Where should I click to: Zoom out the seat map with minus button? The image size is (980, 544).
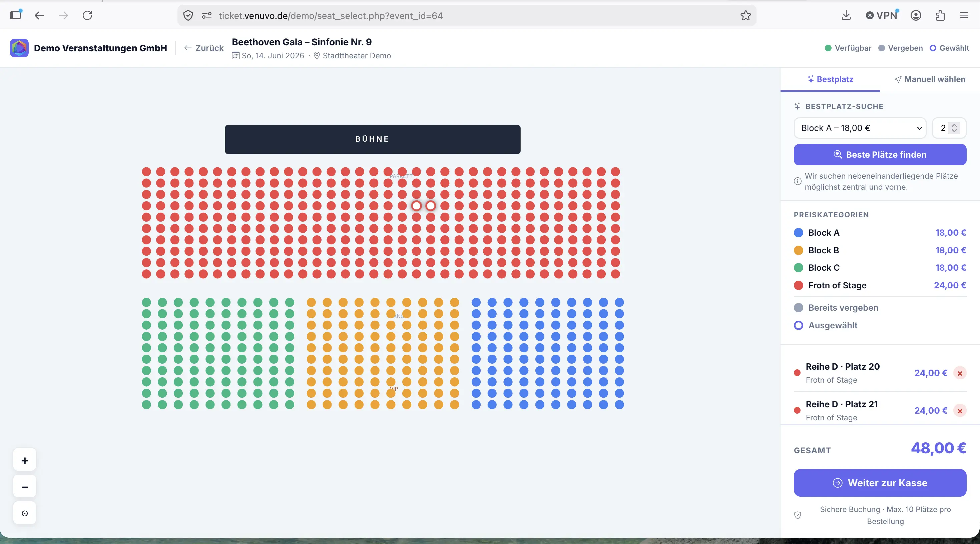25,487
